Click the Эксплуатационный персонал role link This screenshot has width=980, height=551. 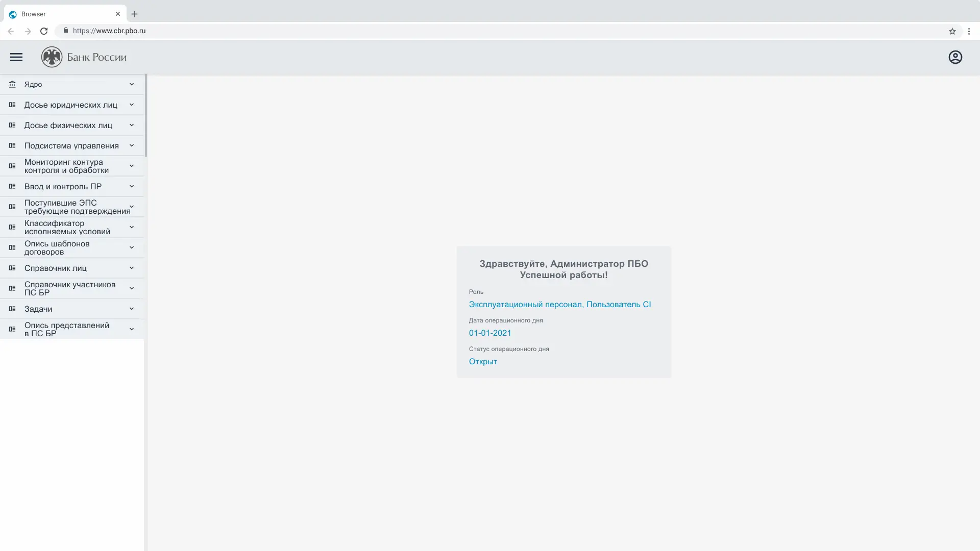click(x=560, y=304)
